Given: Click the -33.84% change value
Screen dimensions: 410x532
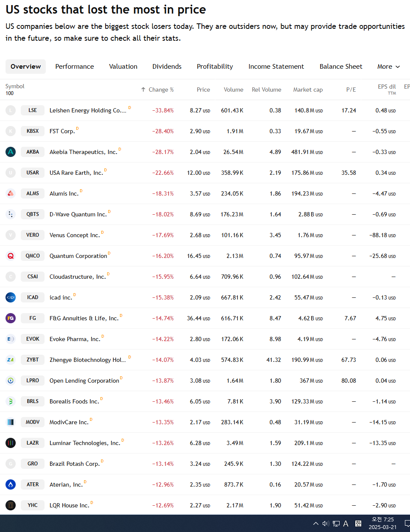Looking at the screenshot, I should tap(163, 110).
